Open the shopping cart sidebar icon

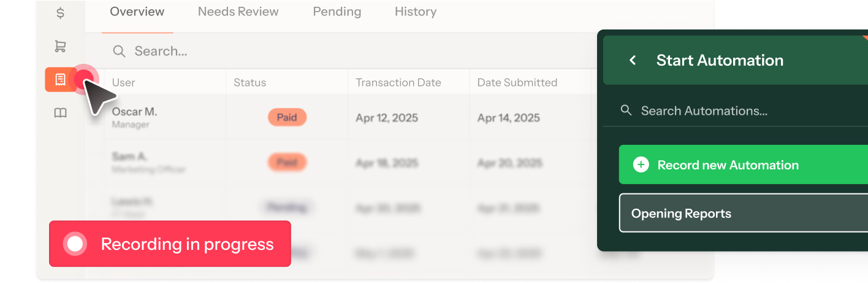point(60,46)
